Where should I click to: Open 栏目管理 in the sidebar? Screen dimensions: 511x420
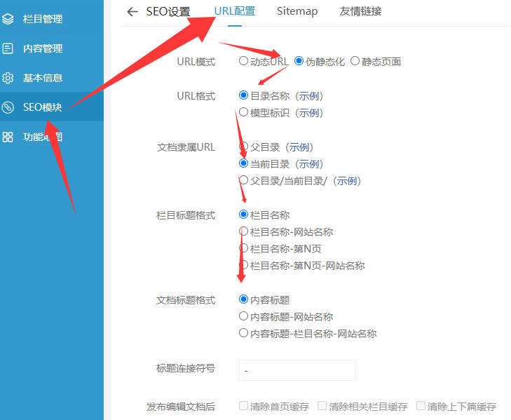click(x=52, y=19)
